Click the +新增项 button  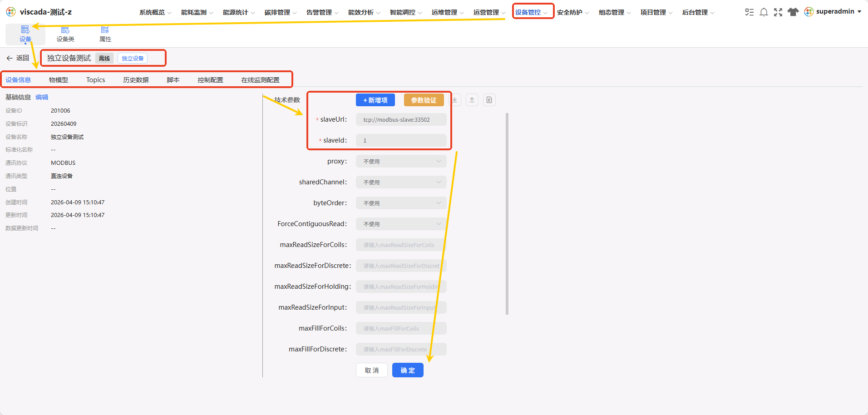(375, 100)
